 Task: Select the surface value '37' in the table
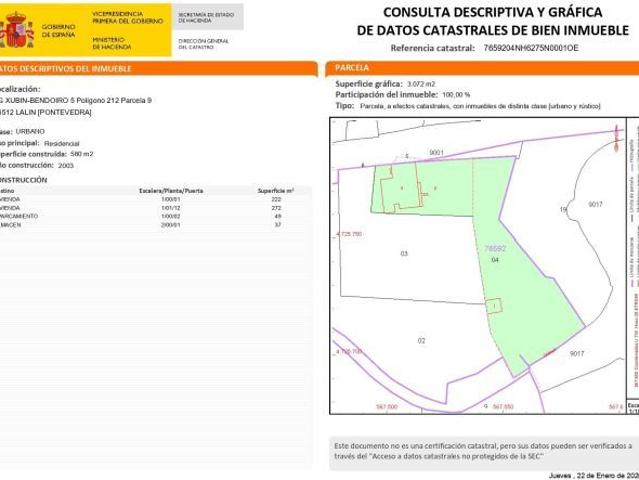click(x=278, y=225)
